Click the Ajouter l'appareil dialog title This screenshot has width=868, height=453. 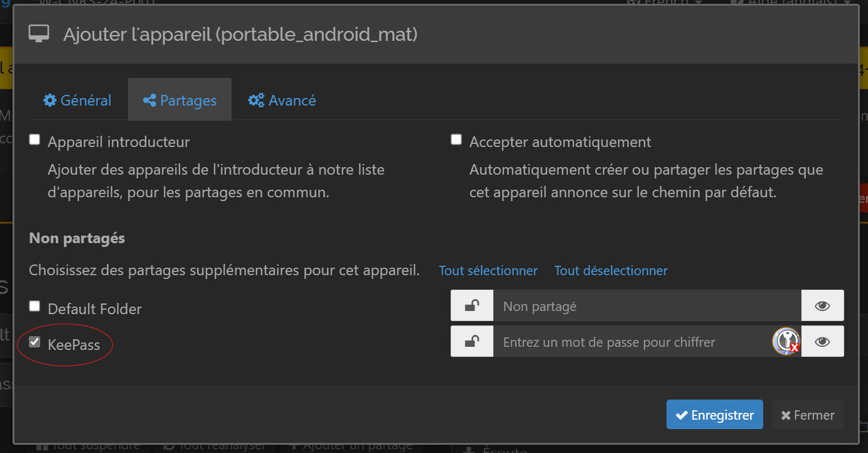pos(240,34)
